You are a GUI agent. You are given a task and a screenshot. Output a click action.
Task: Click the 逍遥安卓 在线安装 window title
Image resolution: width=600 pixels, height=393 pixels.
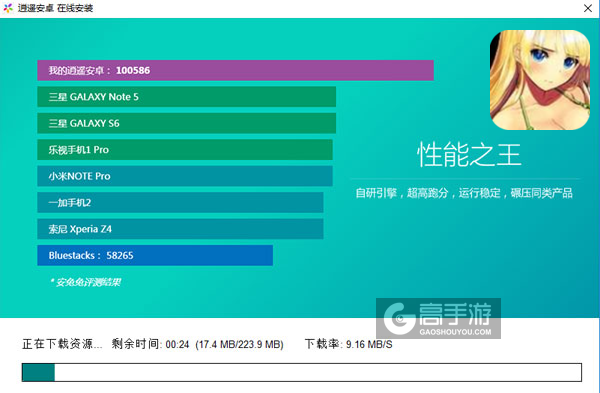click(55, 8)
